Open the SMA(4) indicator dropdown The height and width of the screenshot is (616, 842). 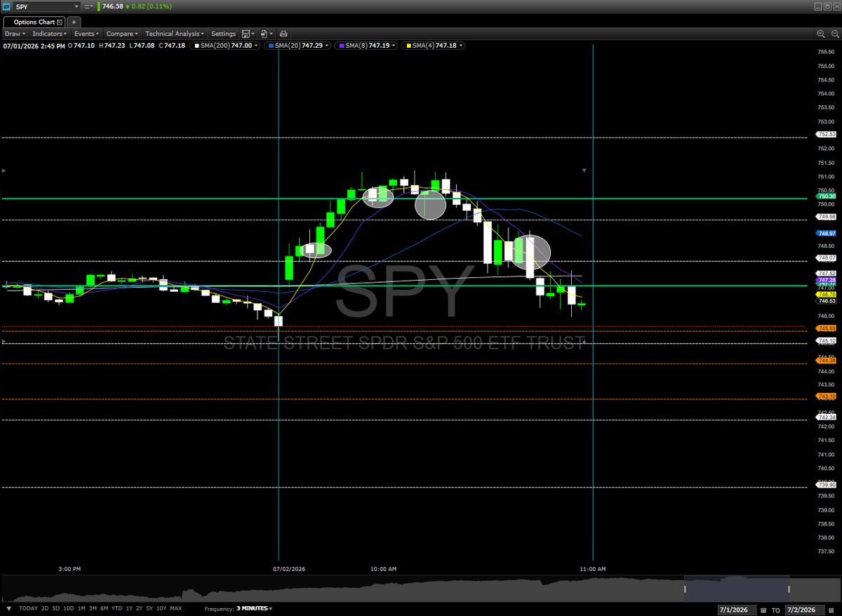point(460,46)
